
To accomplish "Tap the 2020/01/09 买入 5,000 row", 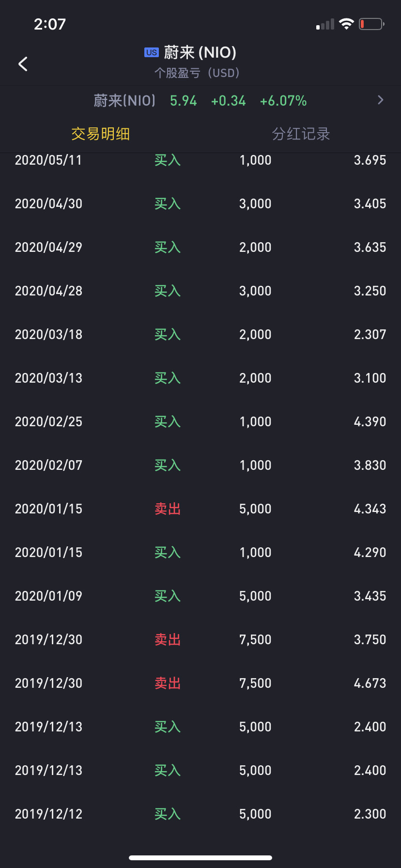I will click(x=200, y=596).
